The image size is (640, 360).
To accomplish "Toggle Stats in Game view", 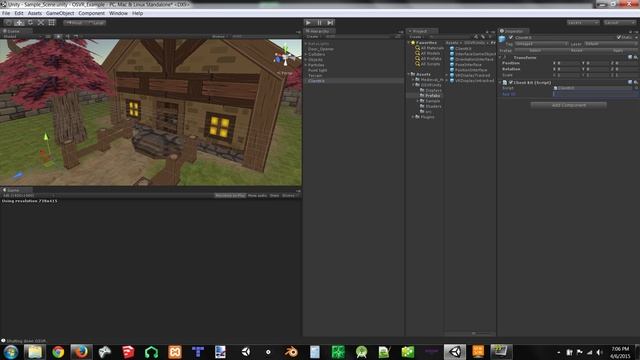I will (x=274, y=196).
